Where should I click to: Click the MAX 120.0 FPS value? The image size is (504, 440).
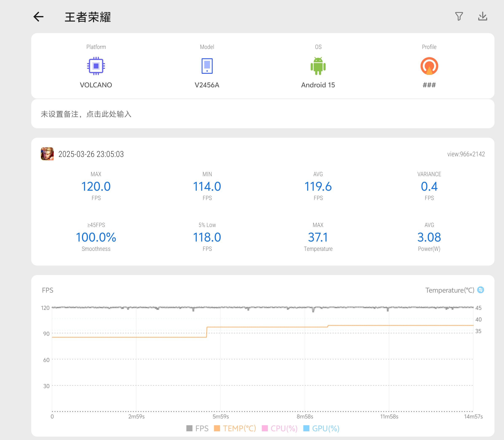click(x=96, y=186)
